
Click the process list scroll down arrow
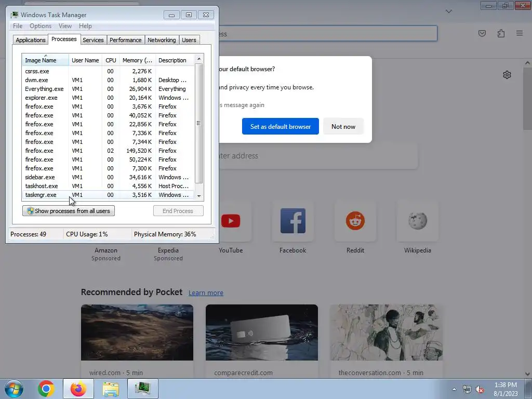coord(199,196)
